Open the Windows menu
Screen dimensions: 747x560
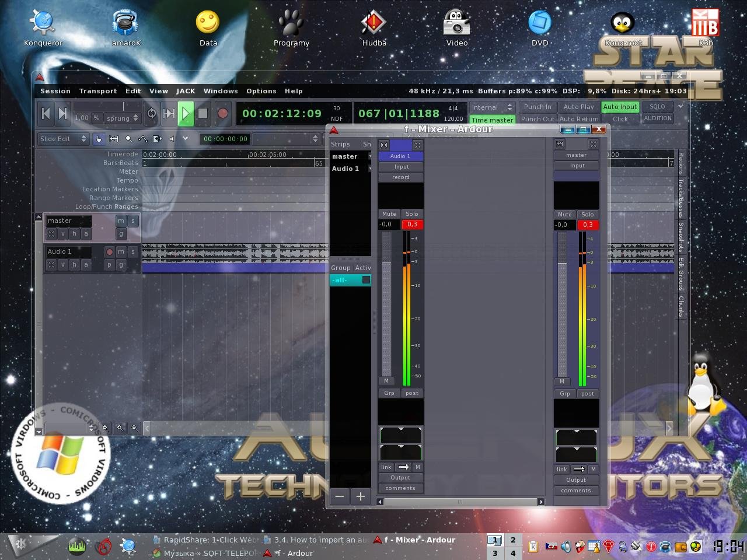tap(221, 91)
